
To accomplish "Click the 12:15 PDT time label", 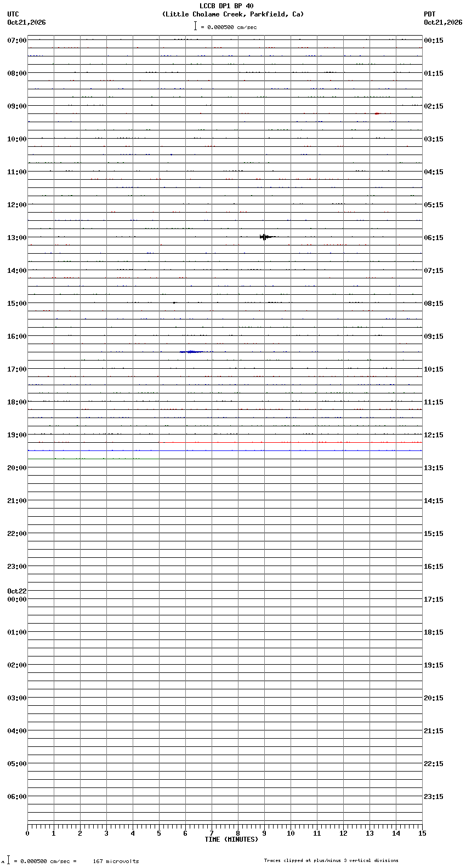I will (434, 435).
